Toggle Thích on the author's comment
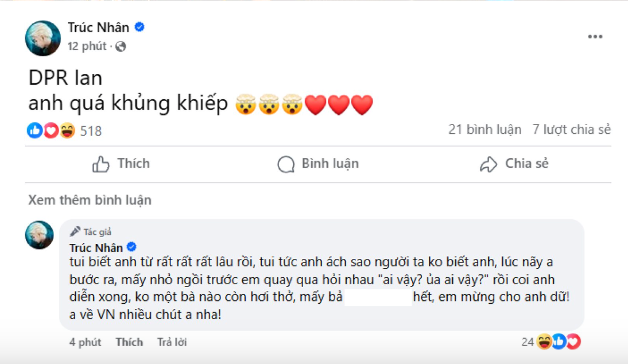This screenshot has height=364, width=628. pyautogui.click(x=129, y=343)
